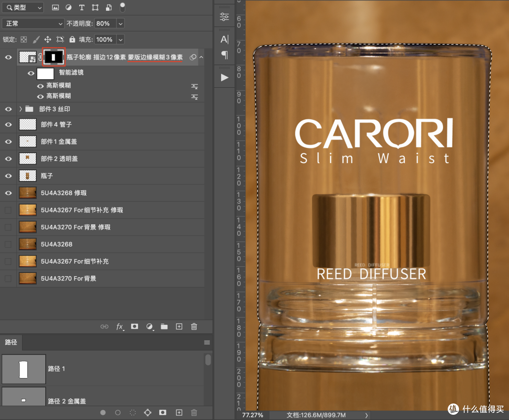509x420 pixels.
Task: Open the fill 填充 slider dropdown arrow
Action: click(121, 40)
